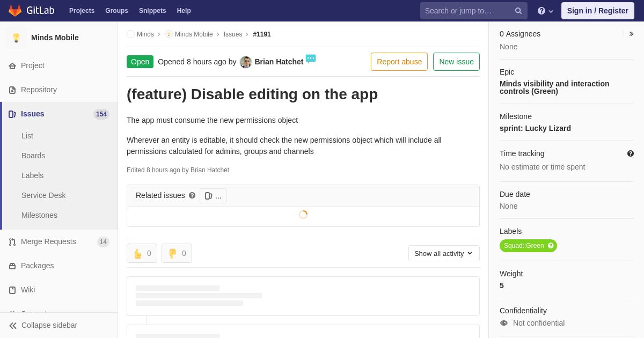The width and height of the screenshot is (644, 338).
Task: Click the New issue button
Action: pyautogui.click(x=456, y=62)
